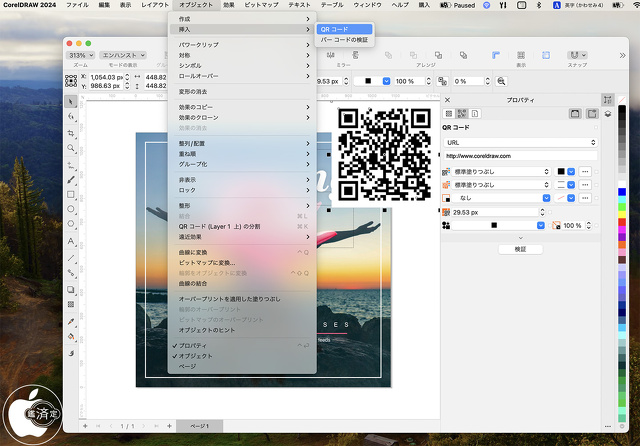
Task: Open パワークリップ submenu
Action: click(x=242, y=45)
